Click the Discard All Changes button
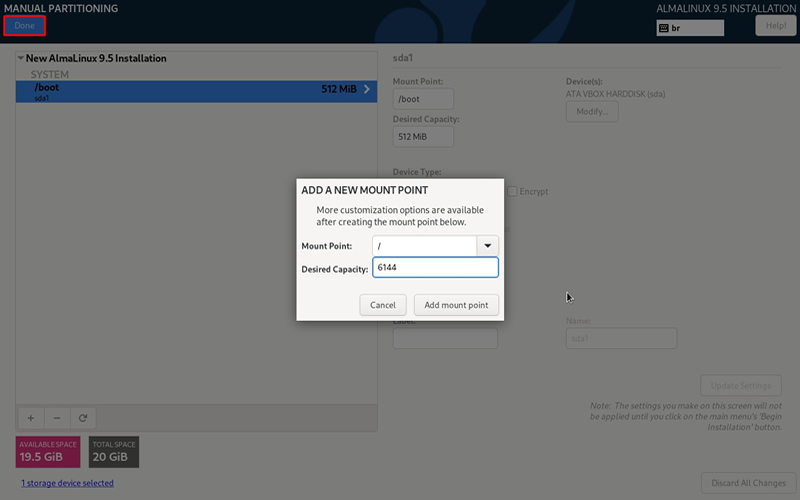The width and height of the screenshot is (800, 500). pyautogui.click(x=748, y=483)
